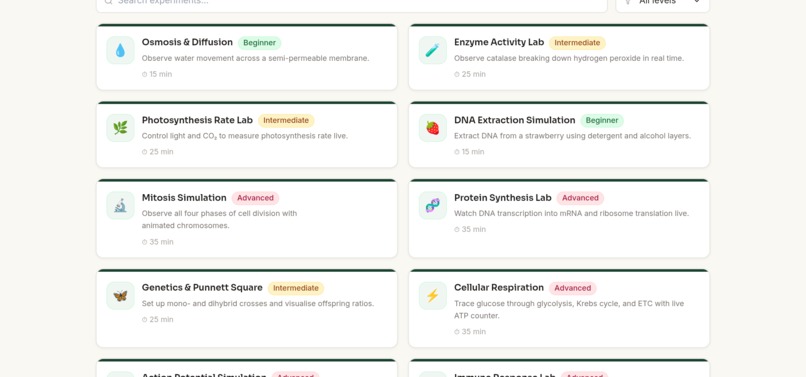806x377 pixels.
Task: Click the 35 min duration on Cellular Respiration card
Action: (x=470, y=332)
